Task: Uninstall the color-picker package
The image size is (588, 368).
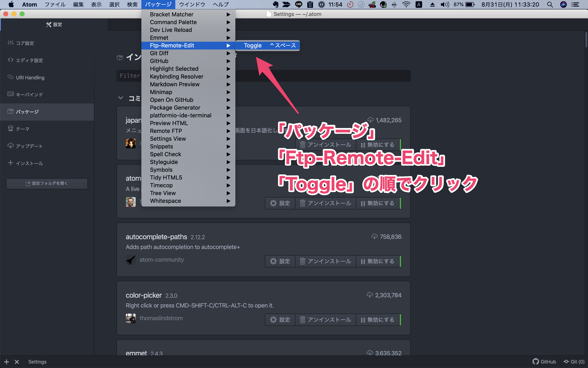Action: pos(326,320)
